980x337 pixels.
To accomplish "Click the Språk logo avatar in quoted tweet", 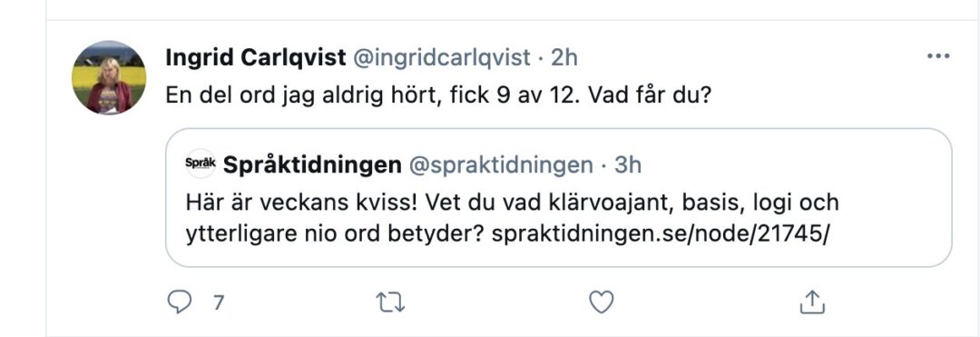I will tap(201, 165).
